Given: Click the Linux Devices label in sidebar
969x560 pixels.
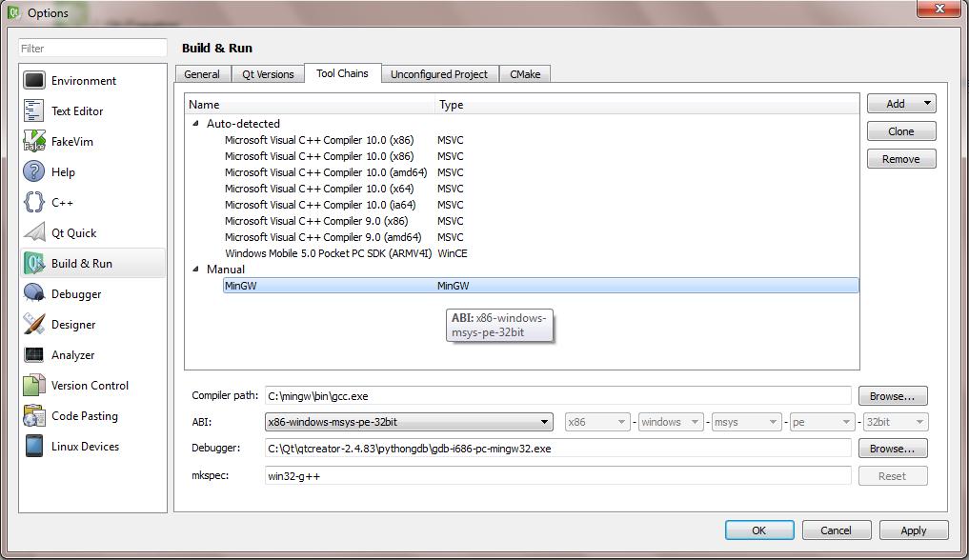Looking at the screenshot, I should coord(85,447).
